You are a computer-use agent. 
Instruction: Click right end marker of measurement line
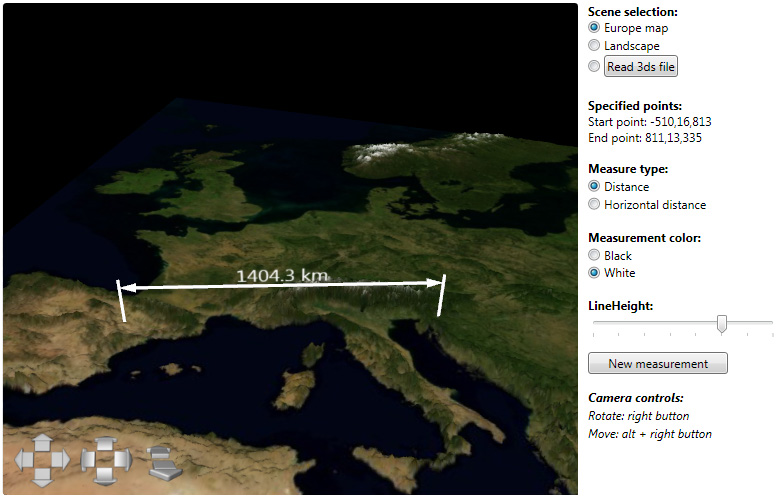441,295
